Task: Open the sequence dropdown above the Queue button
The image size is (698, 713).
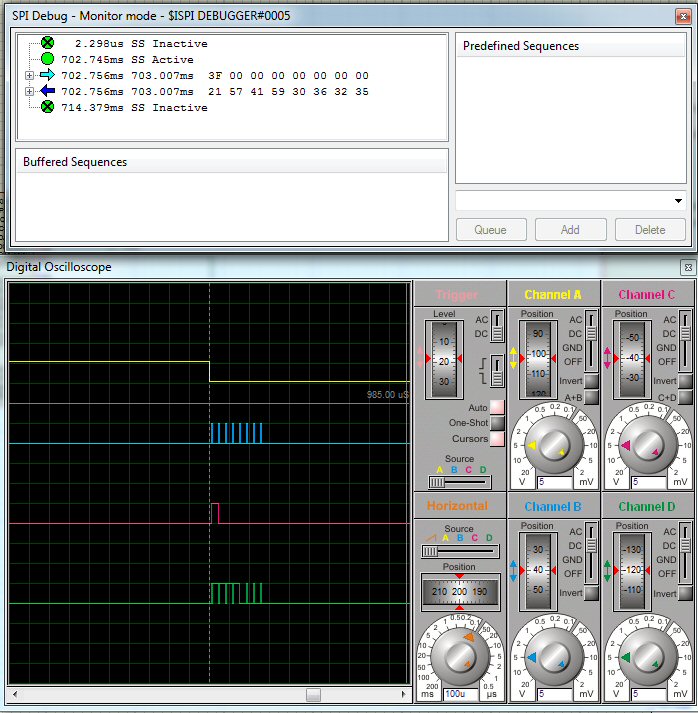Action: [x=678, y=201]
